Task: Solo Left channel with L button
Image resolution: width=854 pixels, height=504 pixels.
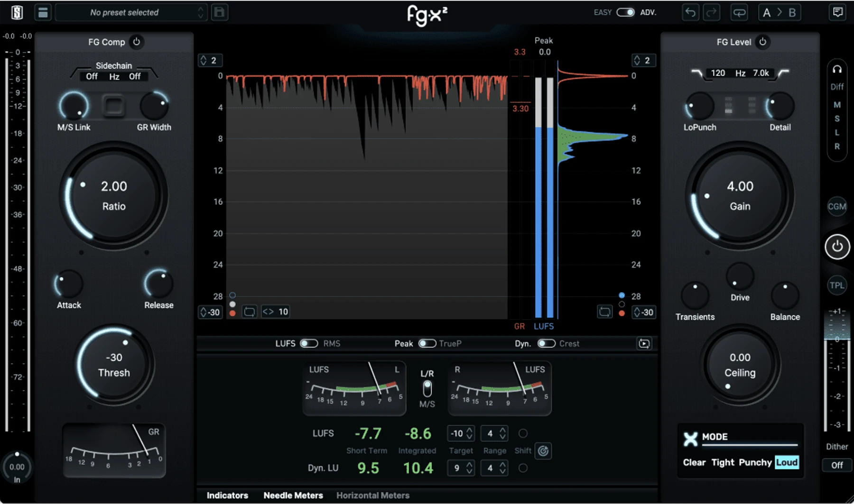Action: [x=837, y=133]
